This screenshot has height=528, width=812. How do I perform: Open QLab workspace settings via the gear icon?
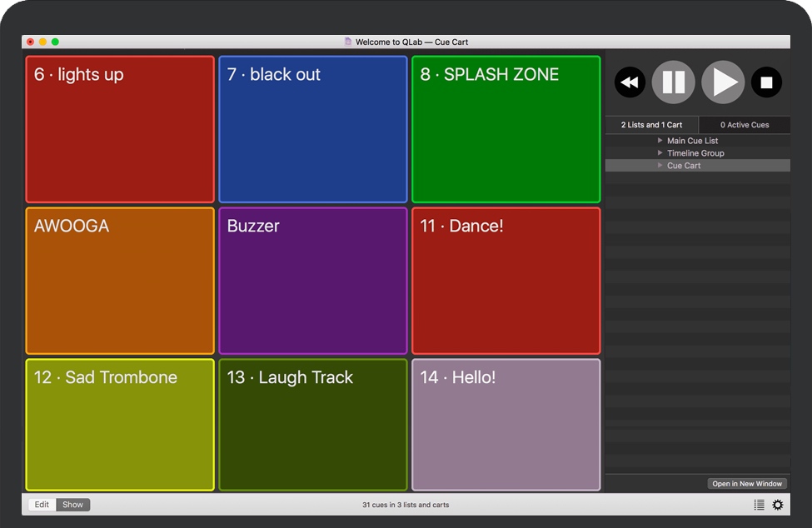click(778, 504)
